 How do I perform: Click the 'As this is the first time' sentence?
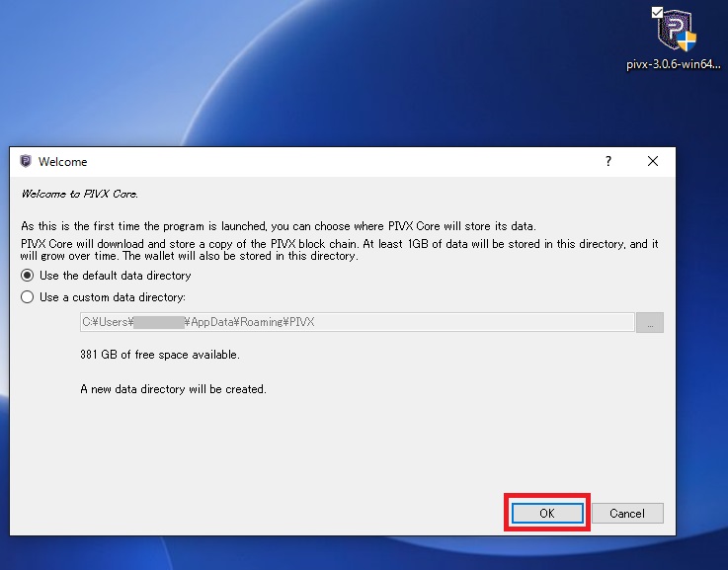coord(272,225)
